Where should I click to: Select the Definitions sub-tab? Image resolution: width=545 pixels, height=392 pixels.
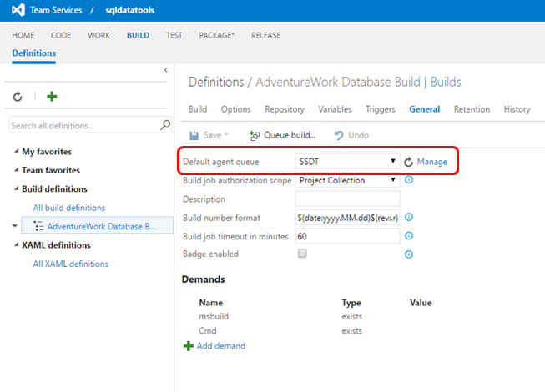(33, 53)
